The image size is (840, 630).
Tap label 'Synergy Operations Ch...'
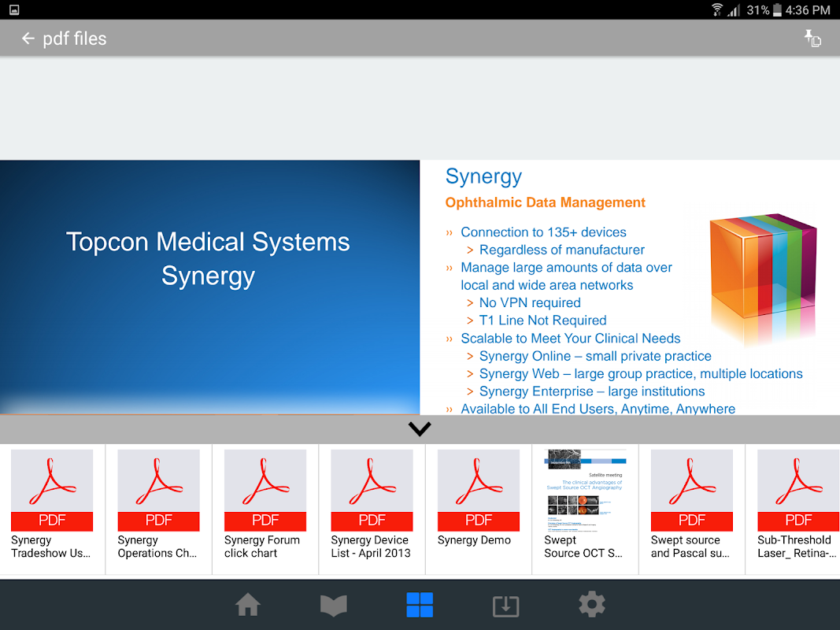[157, 547]
